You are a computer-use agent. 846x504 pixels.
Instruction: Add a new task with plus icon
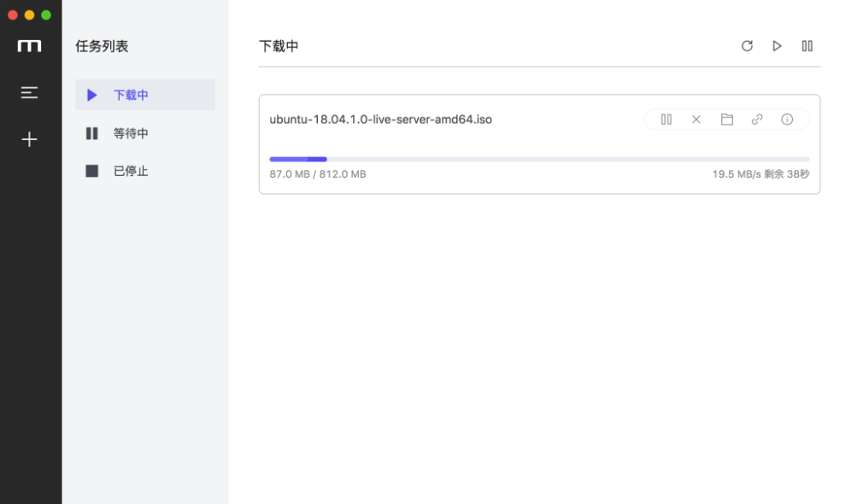(x=30, y=139)
